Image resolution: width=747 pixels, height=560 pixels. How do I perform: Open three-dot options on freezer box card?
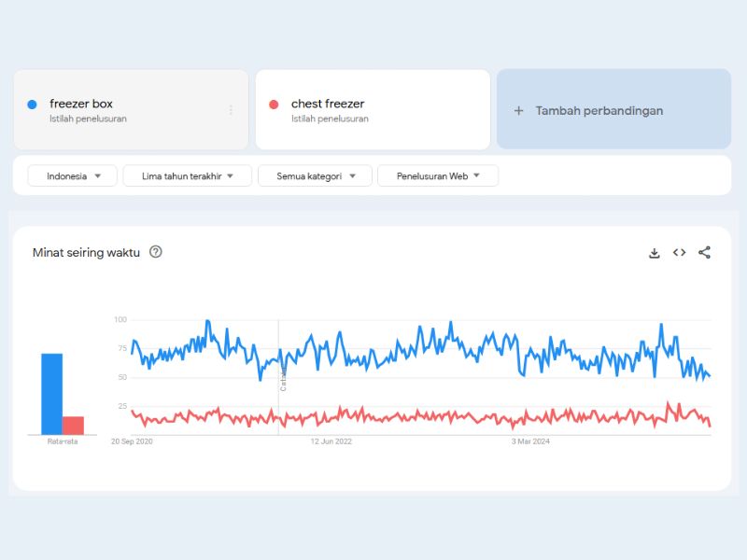231,110
